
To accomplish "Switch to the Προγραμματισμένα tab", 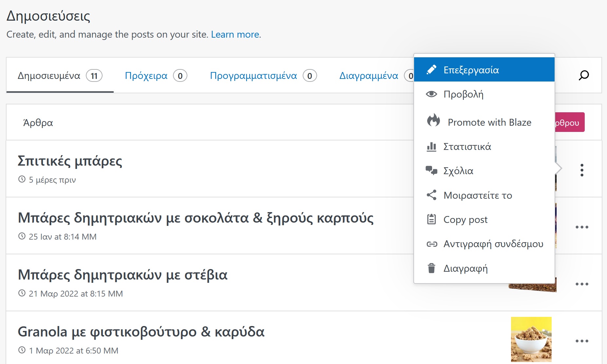I will tap(253, 76).
